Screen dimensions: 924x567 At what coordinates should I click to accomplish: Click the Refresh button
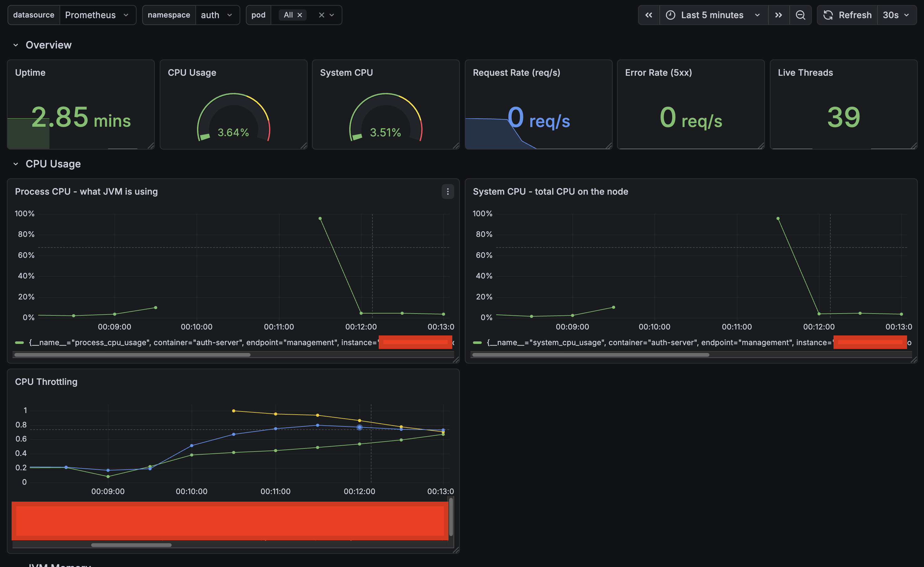point(855,15)
